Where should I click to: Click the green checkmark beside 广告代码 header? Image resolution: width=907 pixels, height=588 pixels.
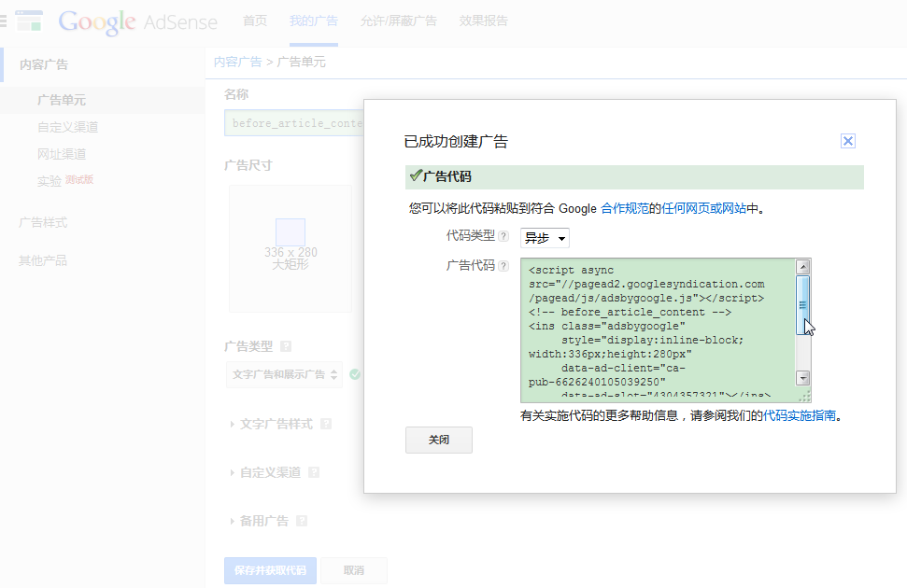click(x=416, y=175)
